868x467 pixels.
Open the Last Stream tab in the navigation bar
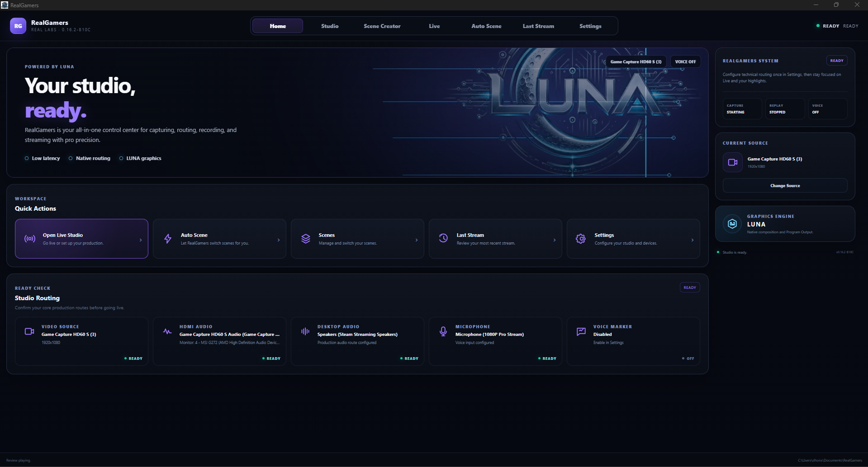coord(538,26)
